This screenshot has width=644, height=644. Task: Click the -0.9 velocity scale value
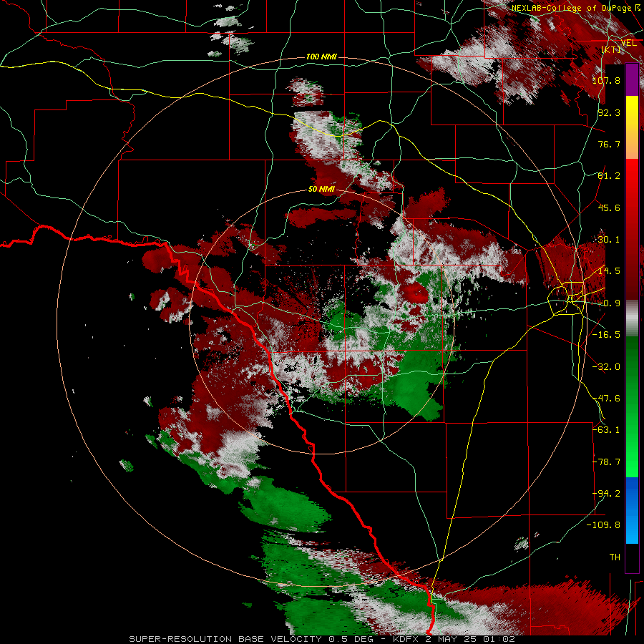[609, 303]
